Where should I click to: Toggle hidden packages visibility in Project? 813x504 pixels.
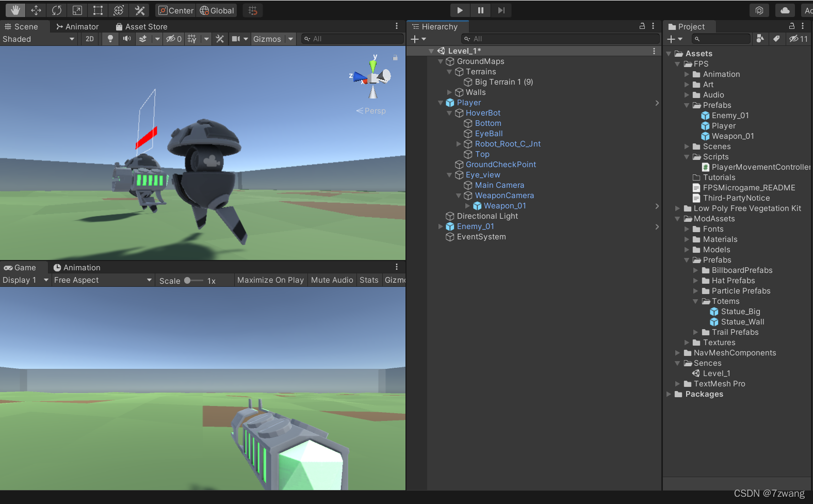pyautogui.click(x=799, y=39)
